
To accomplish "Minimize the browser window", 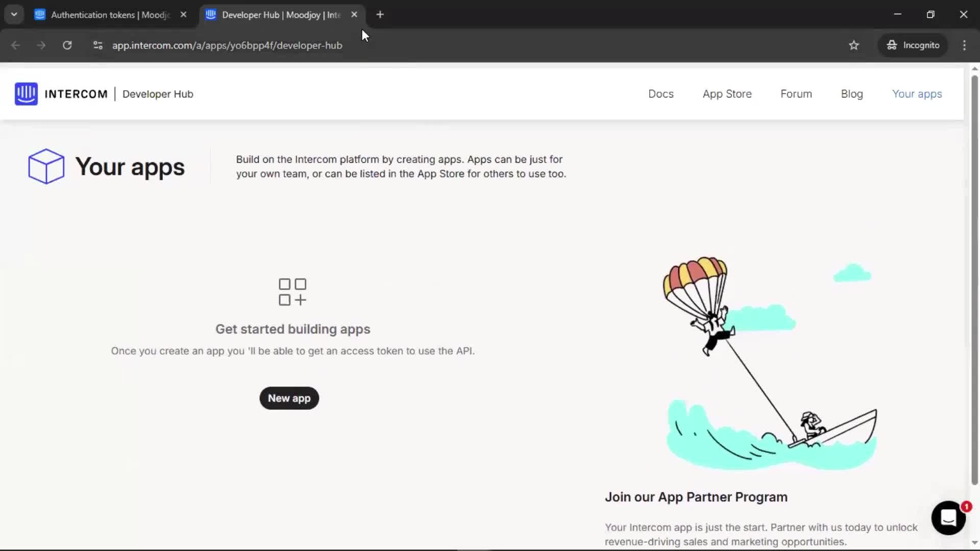I will [x=898, y=14].
